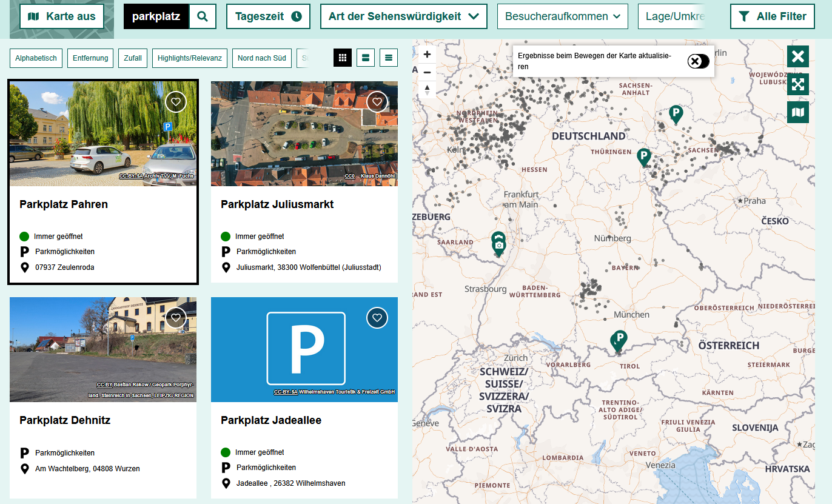Sort results by Alphabetisch
Screen dimensions: 832x504
(36, 58)
